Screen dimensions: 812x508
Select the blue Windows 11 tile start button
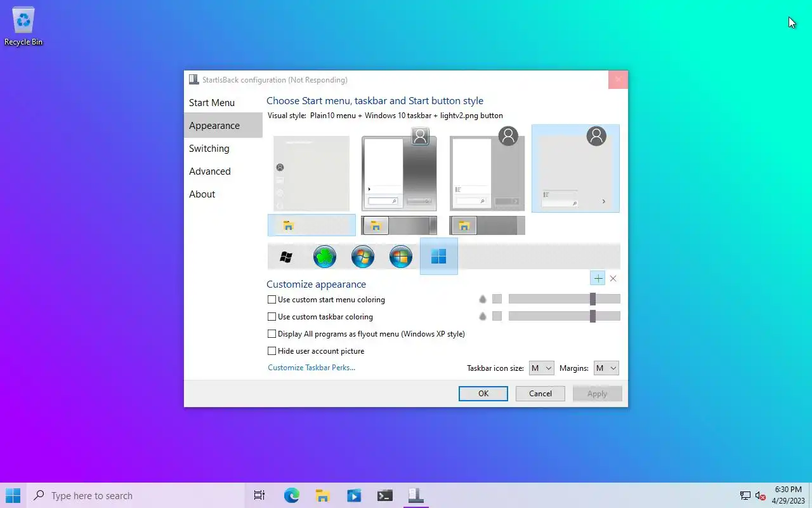438,257
